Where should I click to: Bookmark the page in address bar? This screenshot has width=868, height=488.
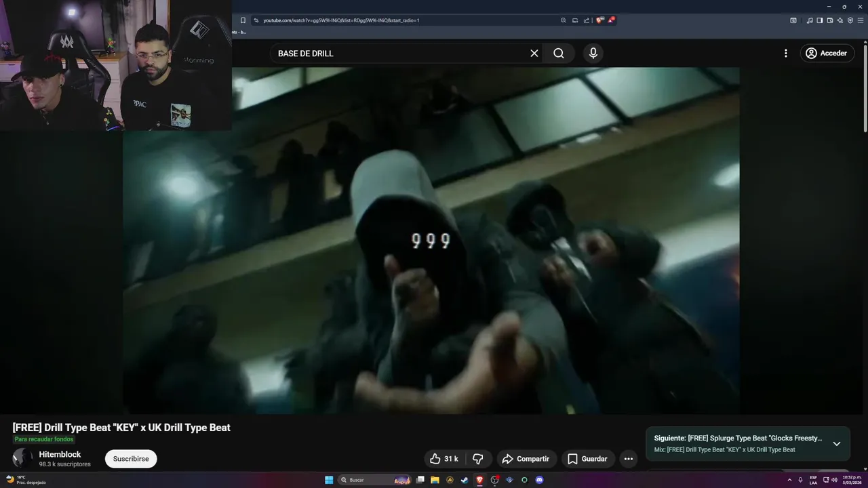pyautogui.click(x=243, y=20)
